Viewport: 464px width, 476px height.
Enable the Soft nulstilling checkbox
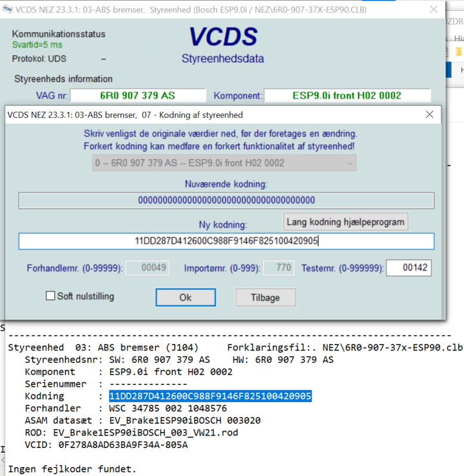click(x=51, y=296)
